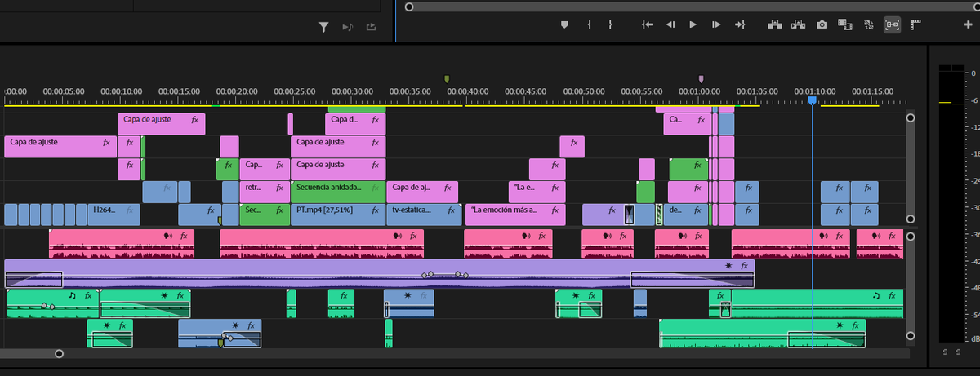Viewport: 980px width, 376px height.
Task: Click the fx badge on 'PT.mp4 [27,51%]' clip
Action: click(x=376, y=210)
